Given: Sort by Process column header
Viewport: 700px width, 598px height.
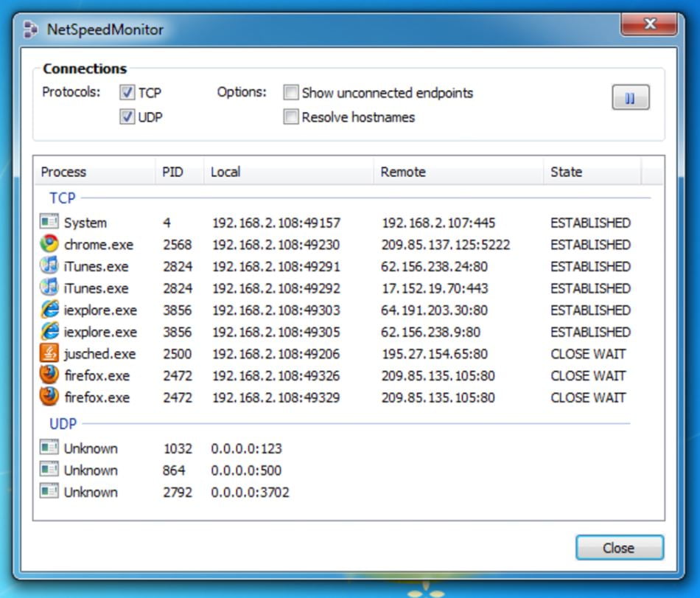Looking at the screenshot, I should click(94, 172).
